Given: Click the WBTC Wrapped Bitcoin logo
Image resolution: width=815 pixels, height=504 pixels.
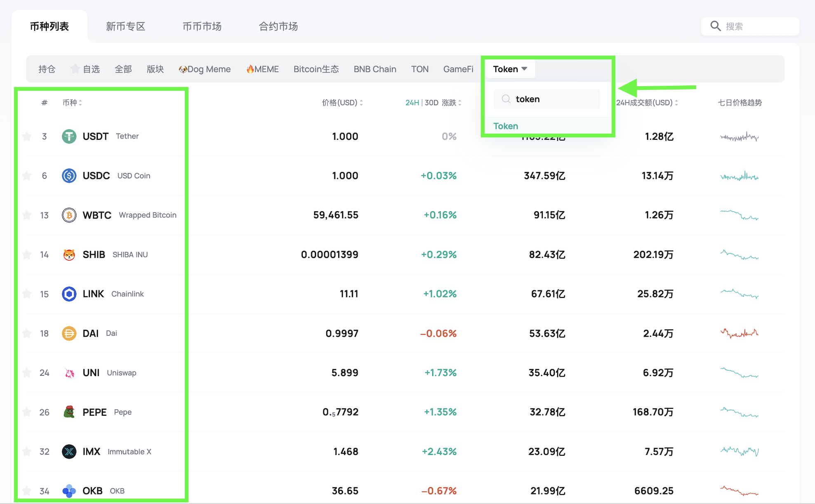Looking at the screenshot, I should point(69,215).
